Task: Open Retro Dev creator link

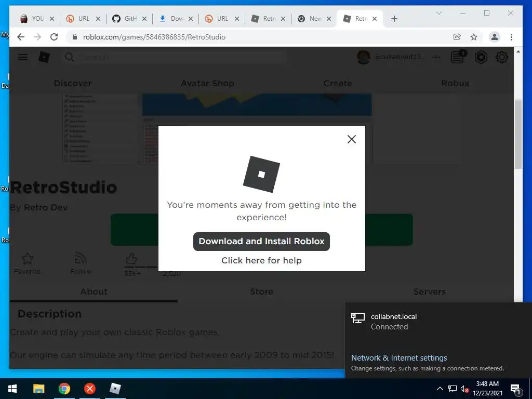Action: (46, 207)
